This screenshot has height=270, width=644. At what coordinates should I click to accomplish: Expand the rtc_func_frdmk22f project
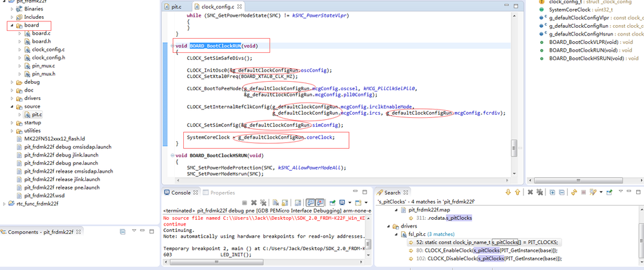click(x=5, y=204)
